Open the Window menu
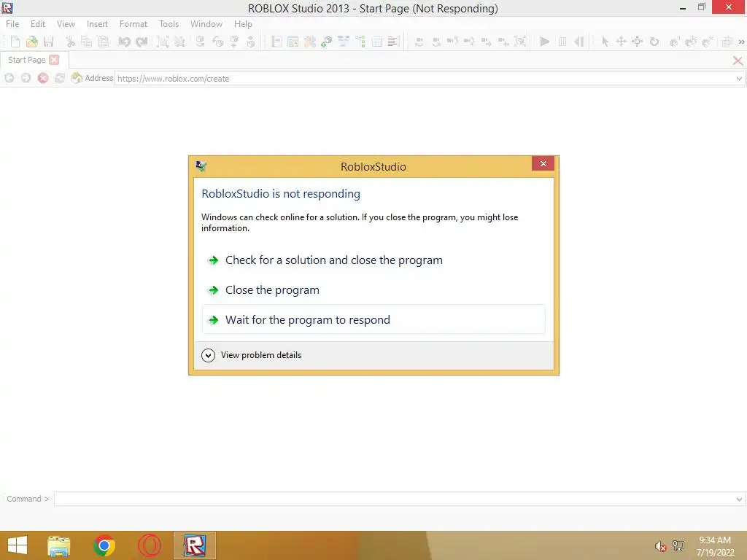Screen dimensions: 747x560 (x=206, y=24)
